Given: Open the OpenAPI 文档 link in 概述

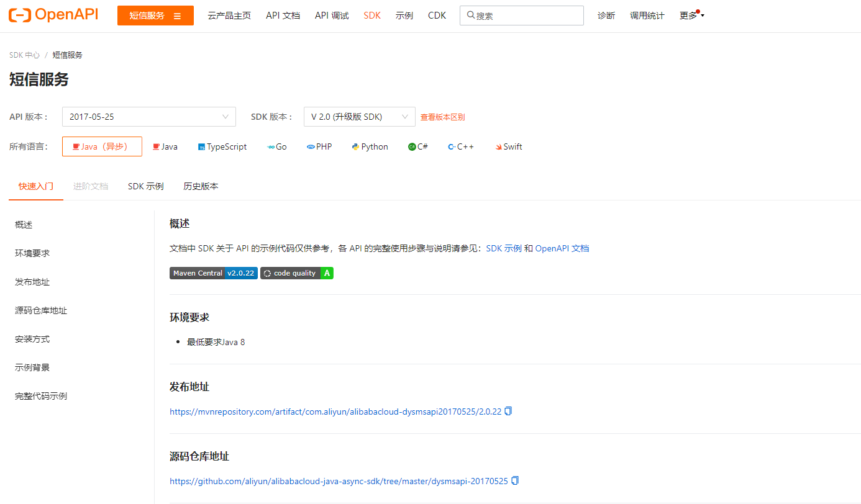Looking at the screenshot, I should [x=562, y=248].
